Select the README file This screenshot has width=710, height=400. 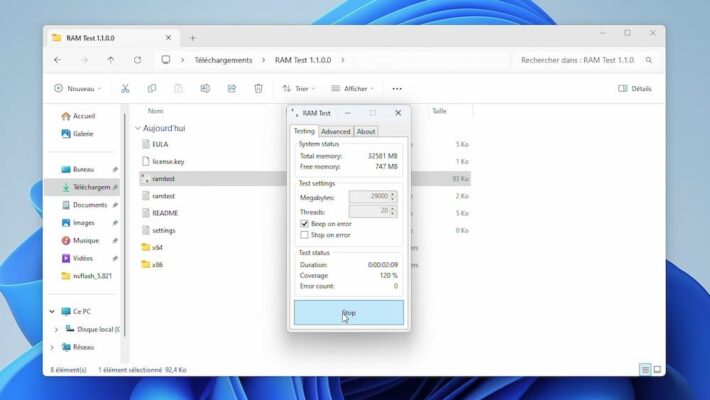pyautogui.click(x=165, y=213)
